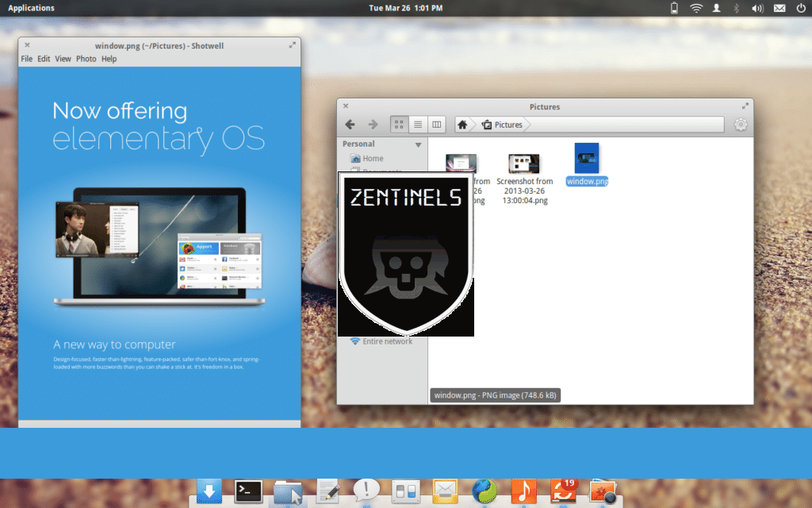Open the switchboard settings dock icon
The width and height of the screenshot is (812, 508).
405,491
